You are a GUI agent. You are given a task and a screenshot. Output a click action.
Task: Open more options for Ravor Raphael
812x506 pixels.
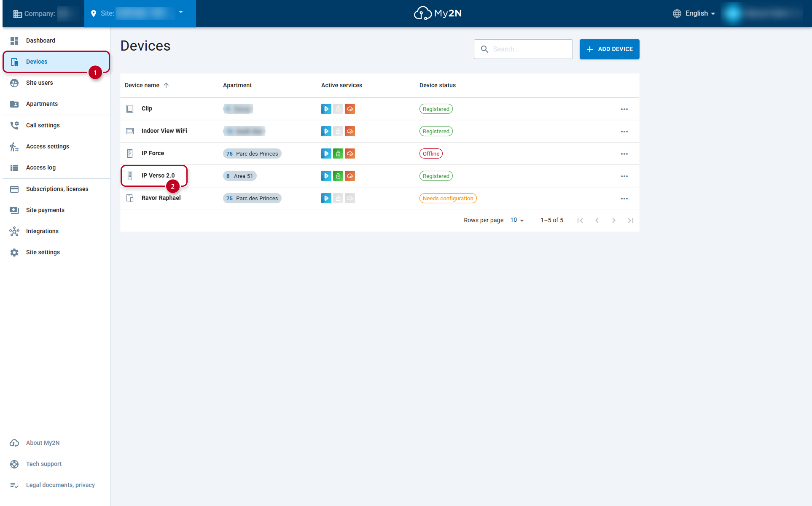tap(624, 199)
